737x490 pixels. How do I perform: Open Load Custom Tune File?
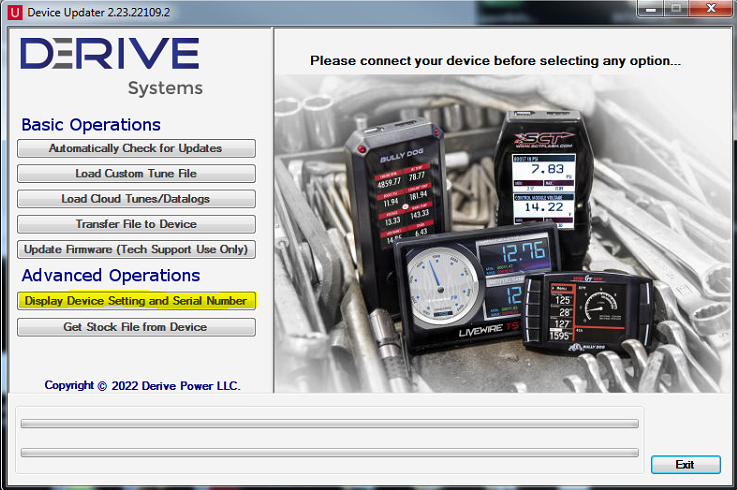coord(136,174)
